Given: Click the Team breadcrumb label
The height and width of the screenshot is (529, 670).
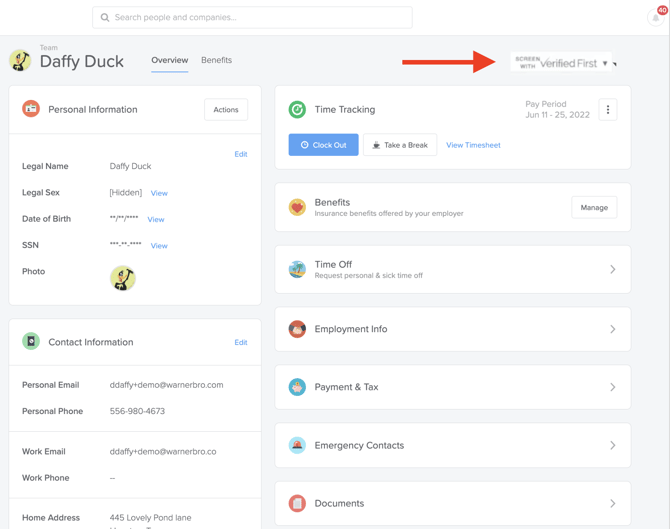Looking at the screenshot, I should pyautogui.click(x=49, y=47).
